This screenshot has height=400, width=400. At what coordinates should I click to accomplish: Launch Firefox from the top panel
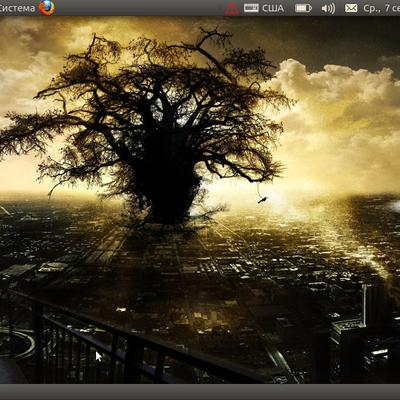47,8
